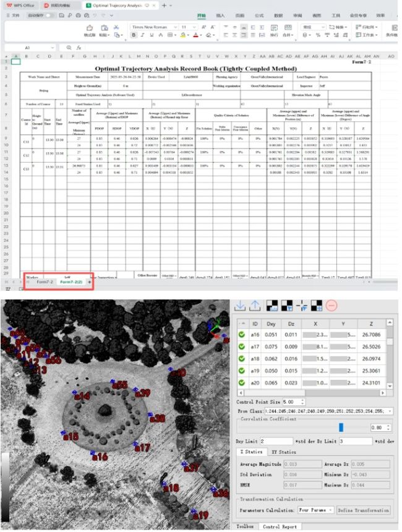Sort control points by Dxy column header
Image resolution: width=402 pixels, height=532 pixels.
[x=271, y=324]
